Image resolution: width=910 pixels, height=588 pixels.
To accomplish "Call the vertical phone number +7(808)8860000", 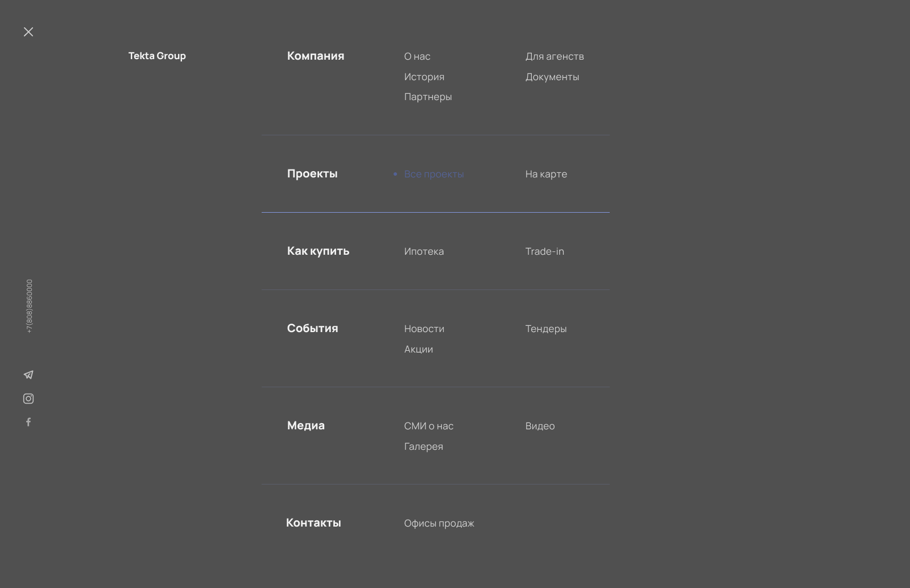I will click(x=30, y=306).
